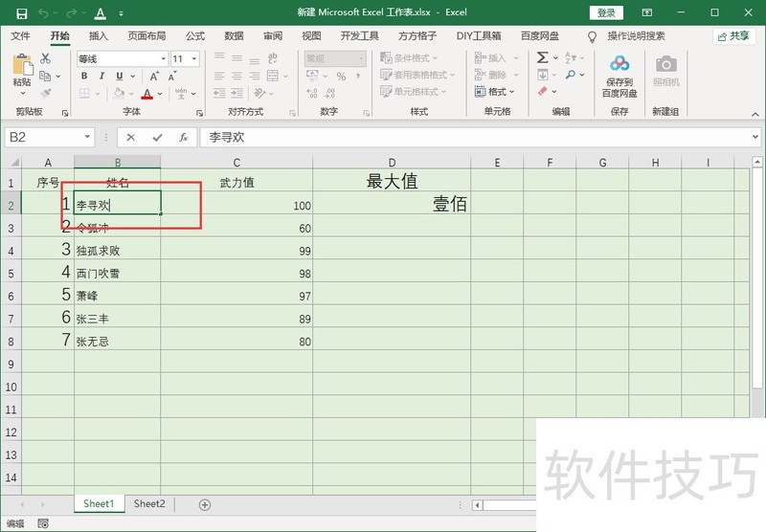This screenshot has width=766, height=532.
Task: Toggle Underline formatting
Action: pos(120,77)
